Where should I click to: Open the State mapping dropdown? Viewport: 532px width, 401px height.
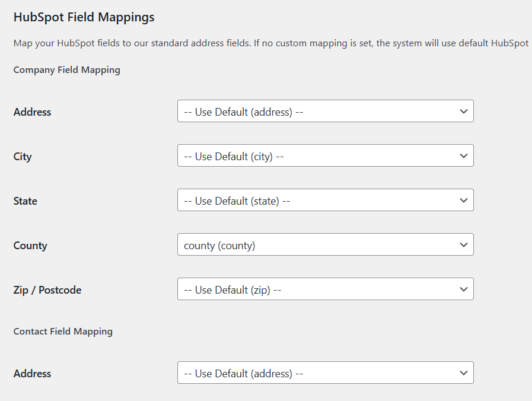point(325,200)
